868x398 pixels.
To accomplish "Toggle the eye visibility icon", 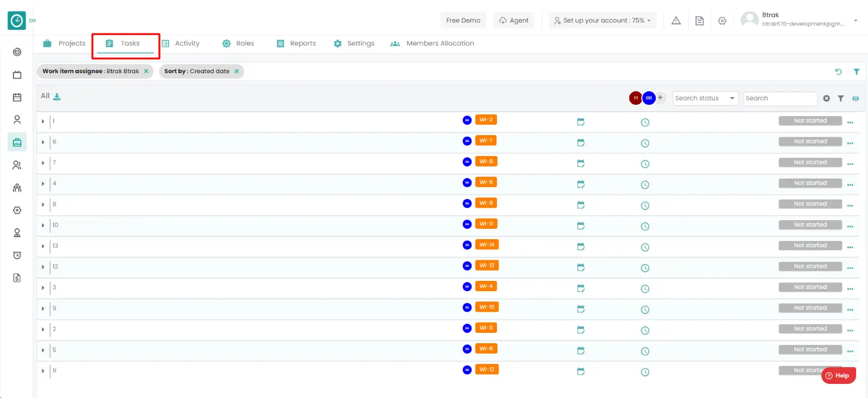I will (x=856, y=99).
